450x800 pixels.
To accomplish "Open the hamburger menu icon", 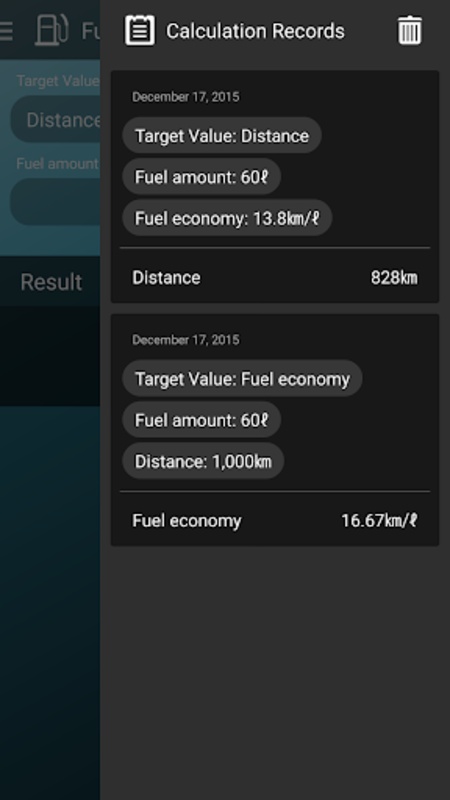I will tap(6, 31).
